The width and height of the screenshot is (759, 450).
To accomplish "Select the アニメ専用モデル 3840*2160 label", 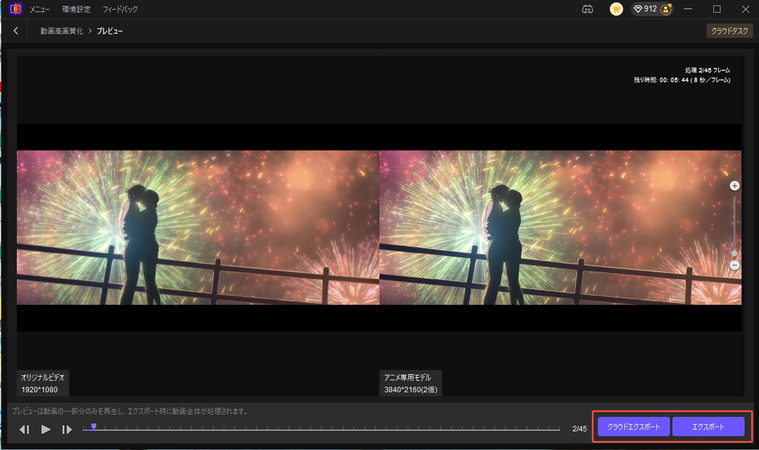I will click(410, 383).
